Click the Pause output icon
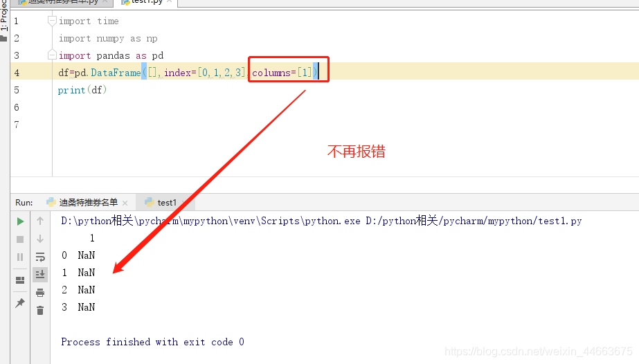This screenshot has width=639, height=364. 20,257
